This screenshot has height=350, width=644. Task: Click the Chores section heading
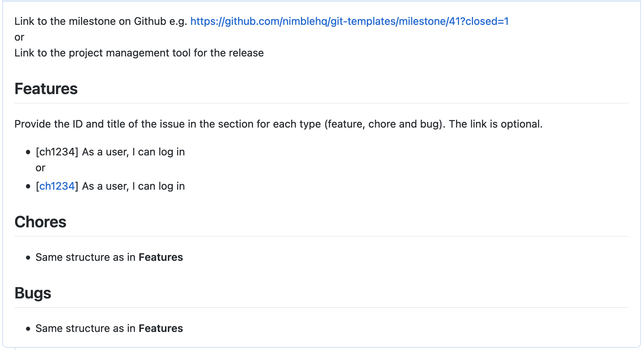click(40, 222)
